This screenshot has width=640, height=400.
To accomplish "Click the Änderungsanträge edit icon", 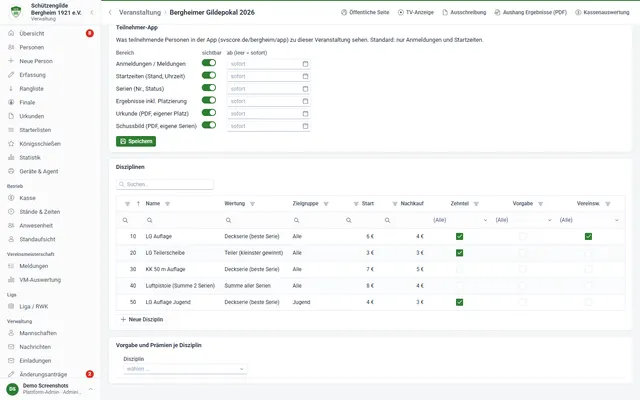I will (11, 374).
